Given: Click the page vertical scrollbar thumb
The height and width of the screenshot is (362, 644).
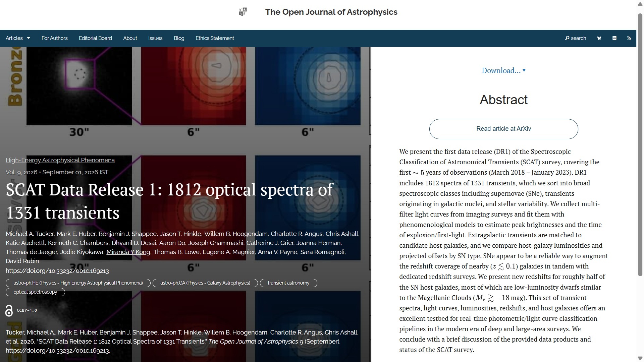Looking at the screenshot, I should pyautogui.click(x=640, y=144).
